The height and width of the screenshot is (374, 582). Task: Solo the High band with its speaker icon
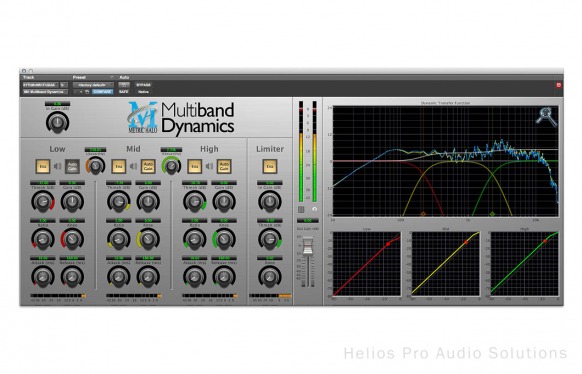pyautogui.click(x=209, y=166)
